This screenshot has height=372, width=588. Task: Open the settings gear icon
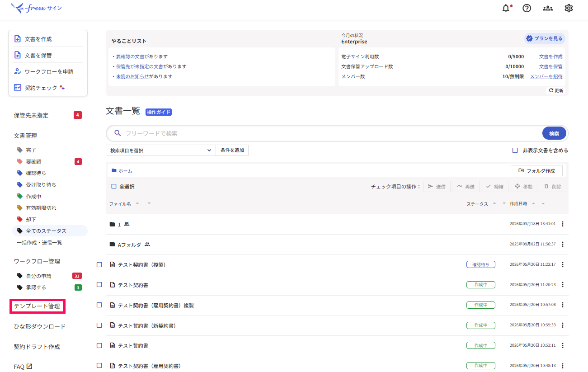569,8
